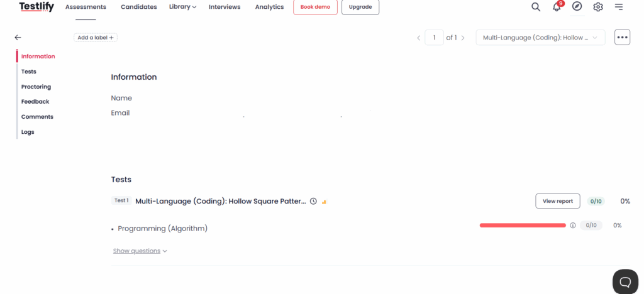
Task: Open the chat support bubble
Action: [625, 281]
